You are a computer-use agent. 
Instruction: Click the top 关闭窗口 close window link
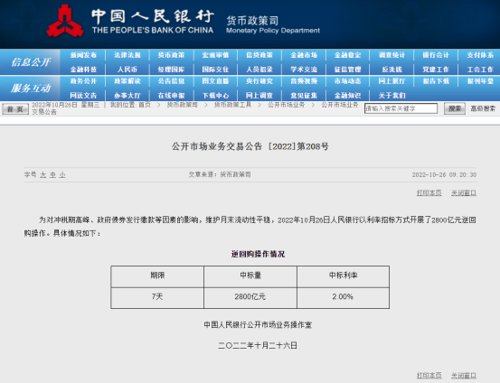(464, 193)
